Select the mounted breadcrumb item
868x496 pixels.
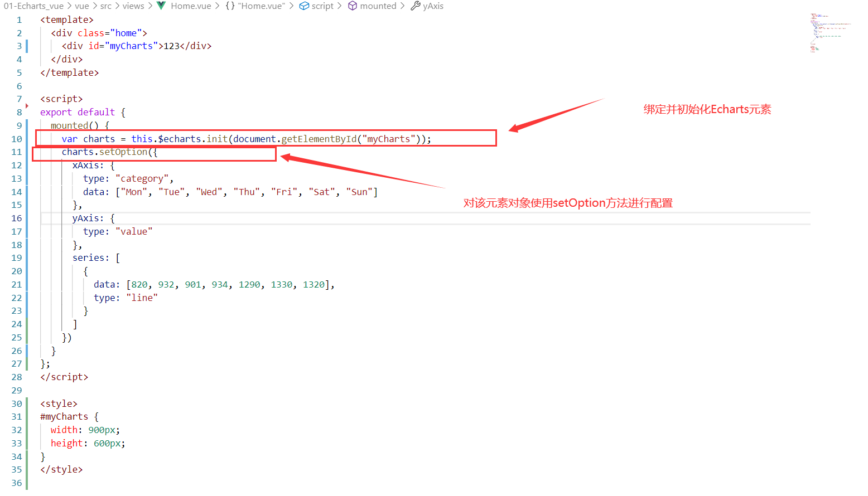click(378, 6)
